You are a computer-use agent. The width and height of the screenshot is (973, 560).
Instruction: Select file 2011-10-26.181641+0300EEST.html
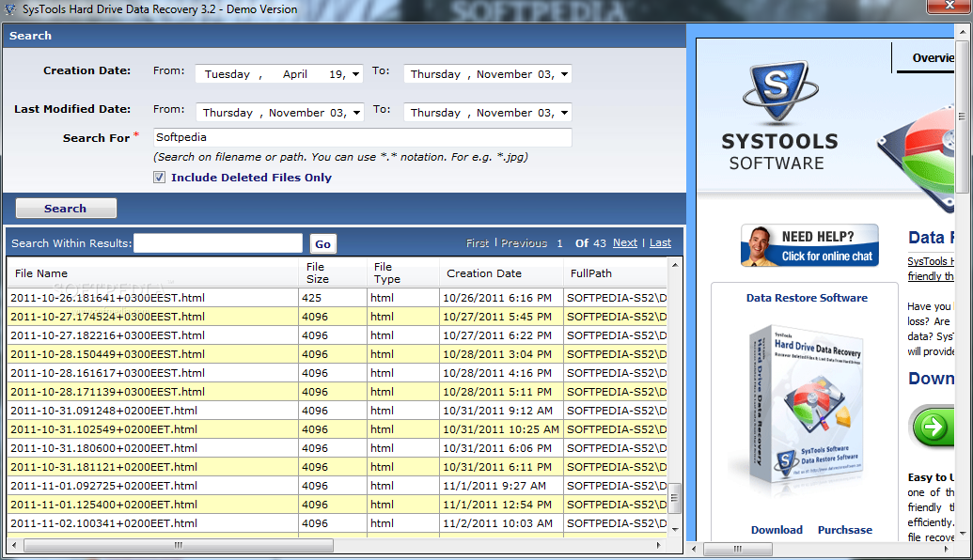click(107, 298)
